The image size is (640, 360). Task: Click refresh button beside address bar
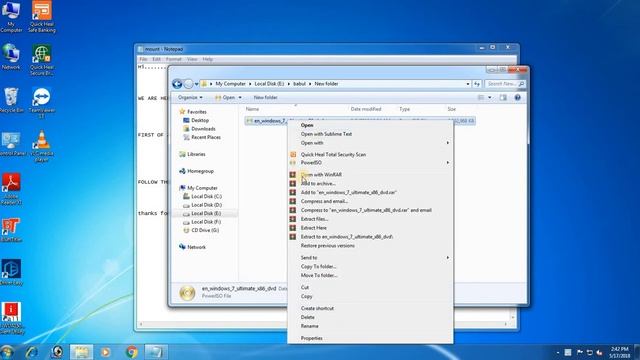point(477,84)
